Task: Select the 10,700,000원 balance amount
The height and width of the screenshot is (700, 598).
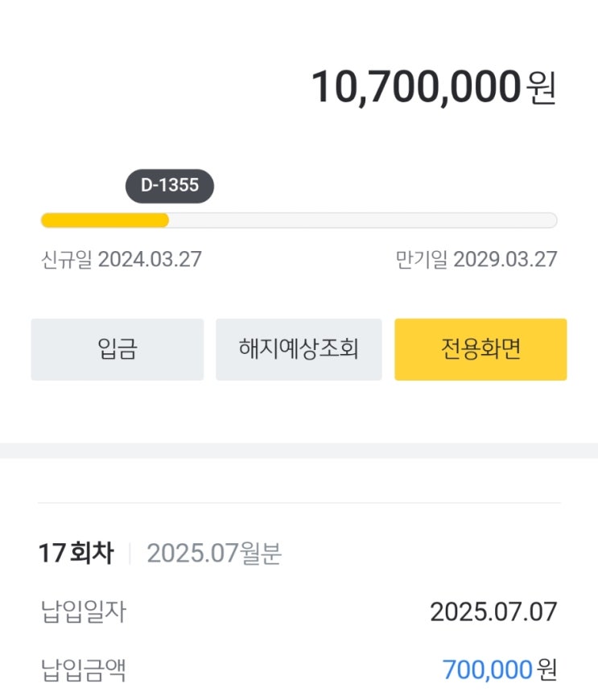Action: click(x=416, y=87)
